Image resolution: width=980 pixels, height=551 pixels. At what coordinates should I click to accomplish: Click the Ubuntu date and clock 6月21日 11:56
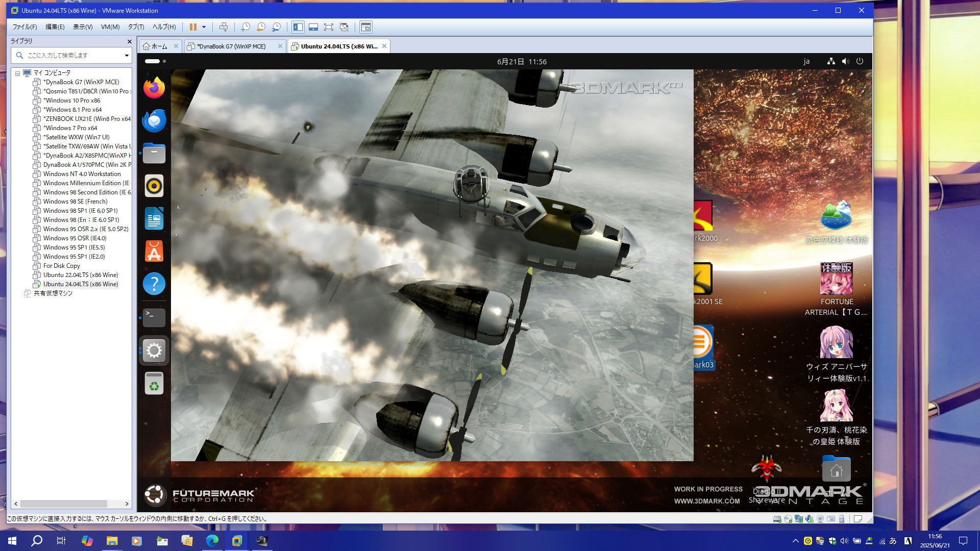pos(522,62)
